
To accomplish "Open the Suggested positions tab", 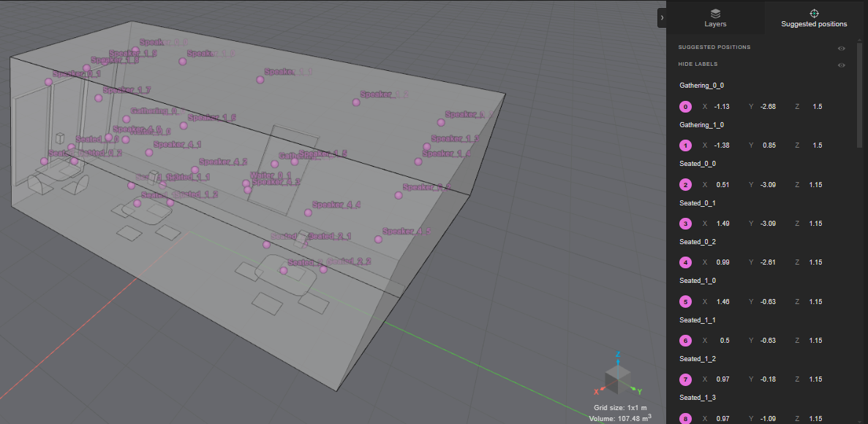I will coord(814,18).
